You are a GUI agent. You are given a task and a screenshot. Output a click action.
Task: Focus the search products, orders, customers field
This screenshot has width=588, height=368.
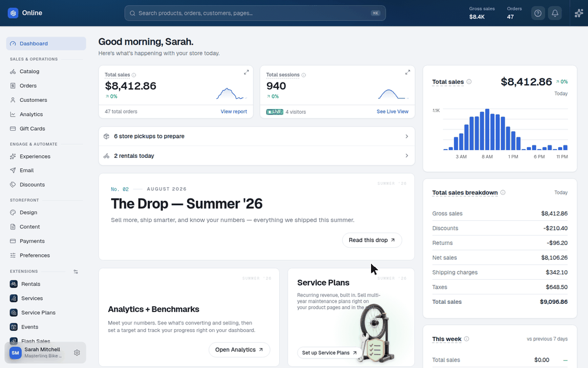click(x=255, y=13)
